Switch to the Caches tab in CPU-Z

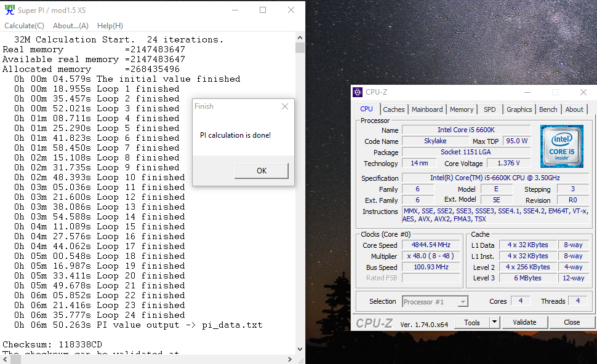(394, 109)
